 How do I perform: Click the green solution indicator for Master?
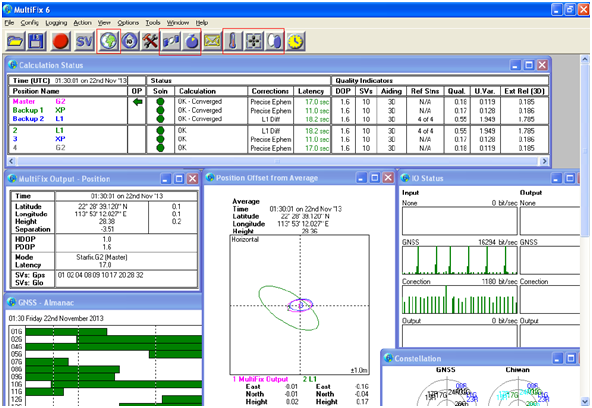pyautogui.click(x=160, y=102)
